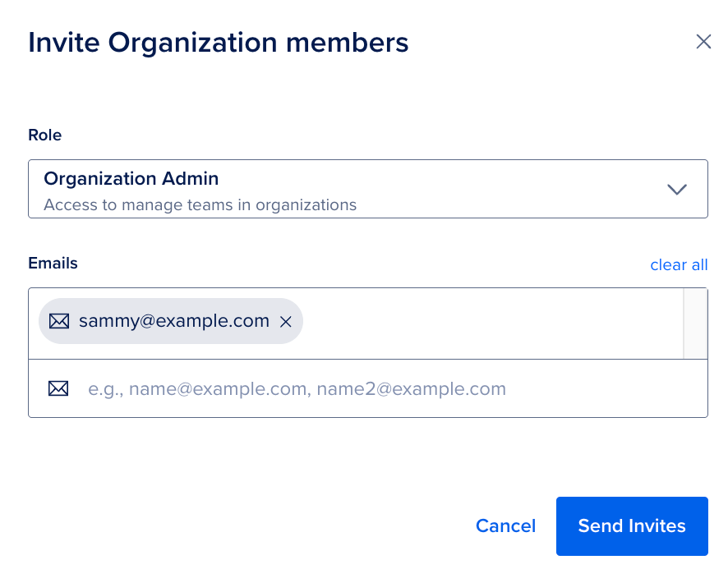Click blank dialog area left of Cancel

click(247, 525)
